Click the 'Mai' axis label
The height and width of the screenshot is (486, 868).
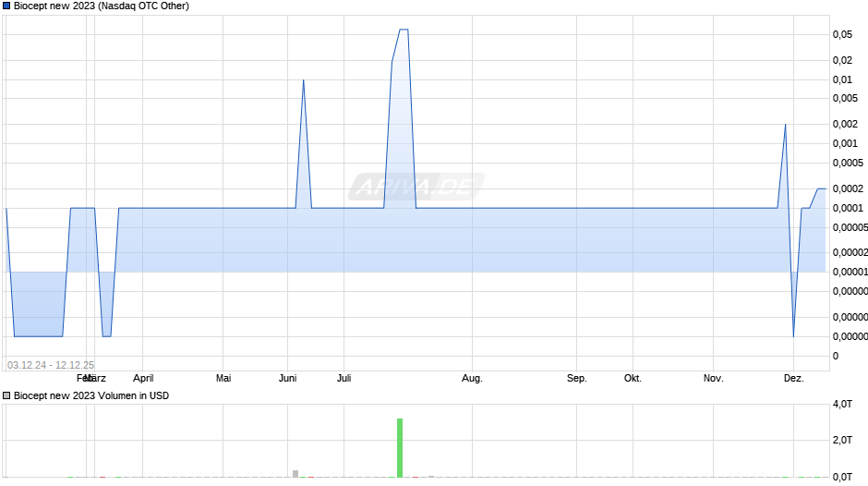(223, 379)
